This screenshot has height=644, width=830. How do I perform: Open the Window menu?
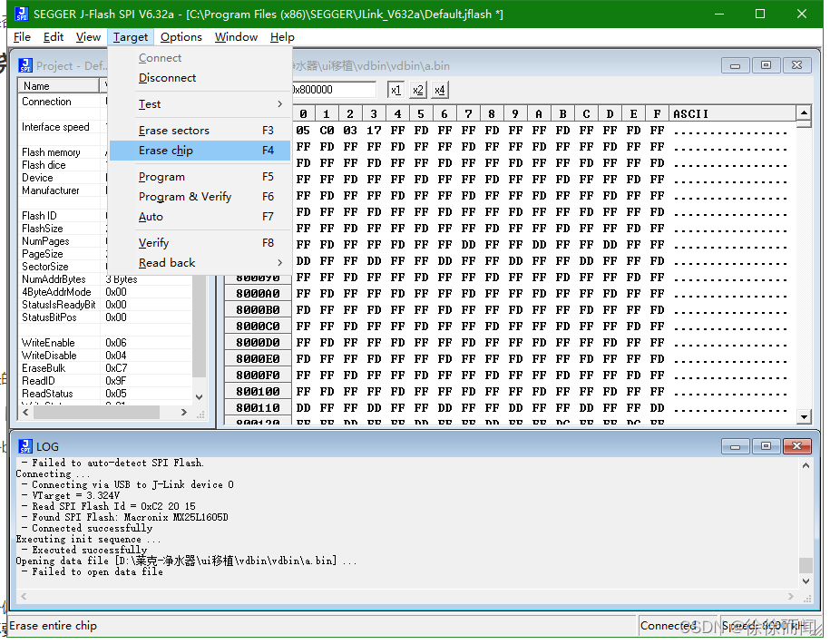[x=236, y=37]
